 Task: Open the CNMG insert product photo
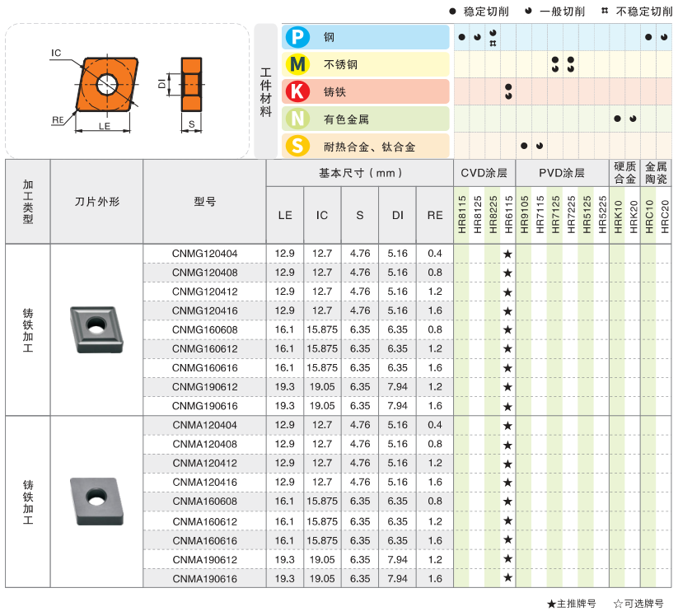click(x=96, y=329)
